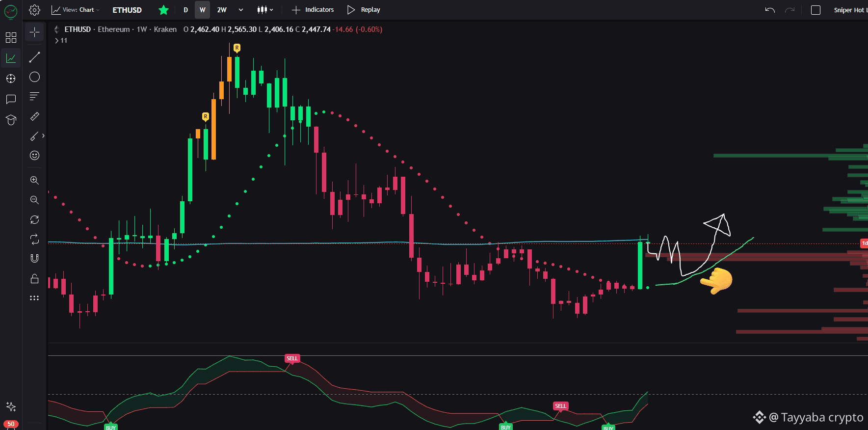Select the crosshair cursor tool
Image resolution: width=868 pixels, height=430 pixels.
tap(34, 32)
